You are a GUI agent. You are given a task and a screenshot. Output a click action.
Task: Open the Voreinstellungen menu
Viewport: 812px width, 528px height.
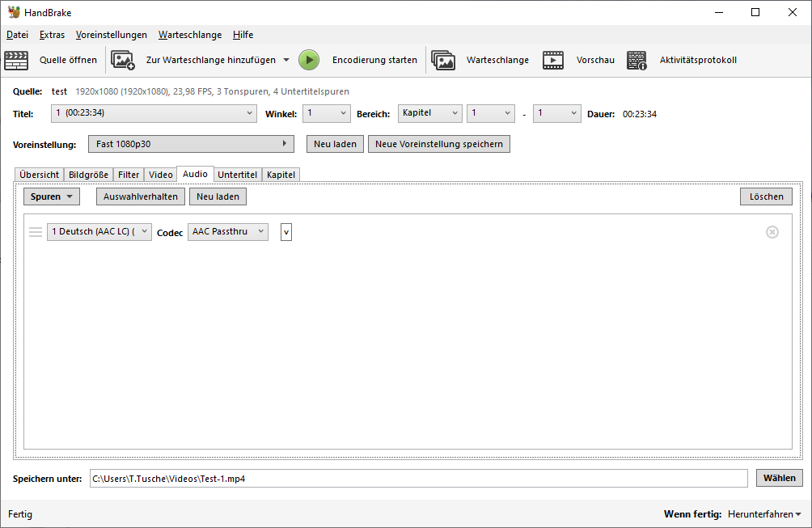(x=112, y=35)
